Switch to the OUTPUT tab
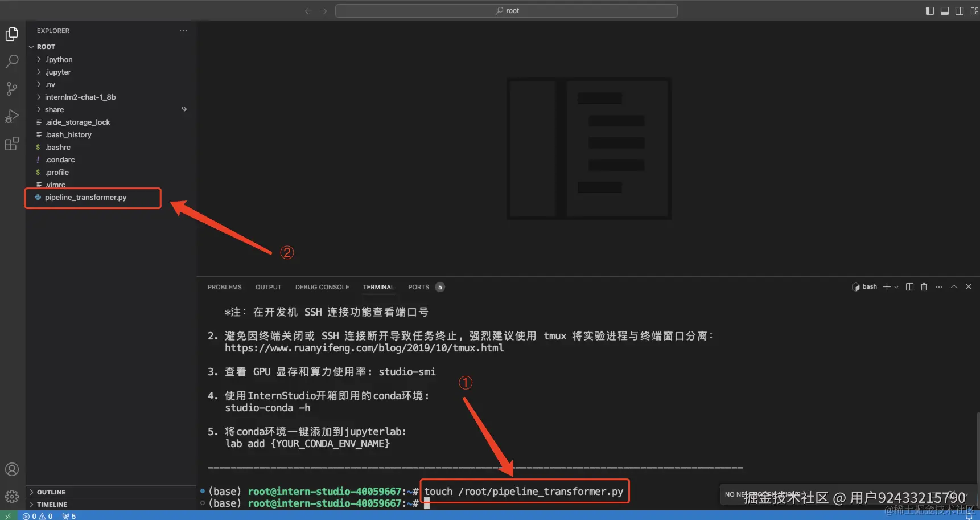980x520 pixels. coord(269,287)
